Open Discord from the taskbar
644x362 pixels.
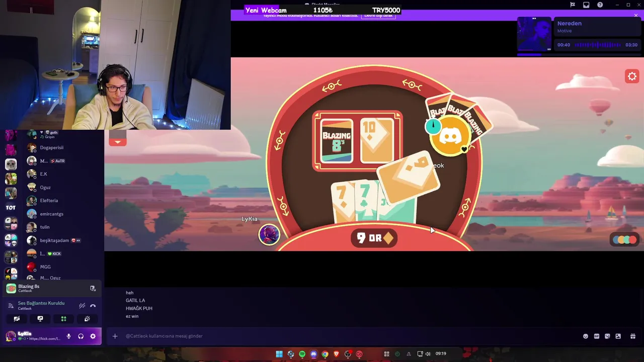(x=313, y=354)
